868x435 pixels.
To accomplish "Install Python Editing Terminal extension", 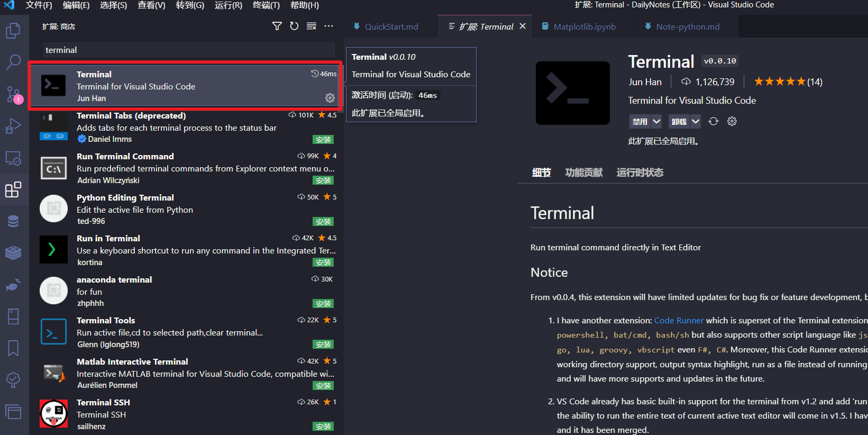I will [x=323, y=222].
